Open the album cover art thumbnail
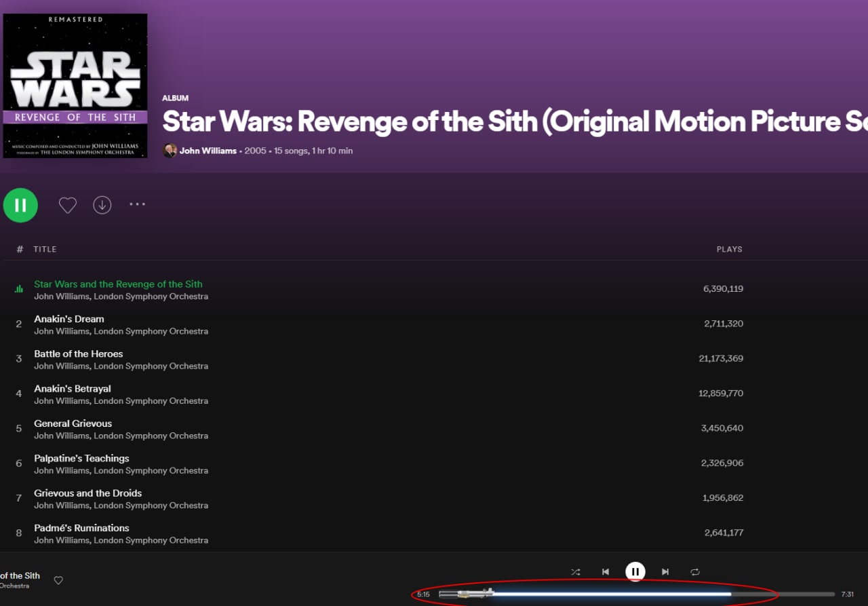868x606 pixels. tap(75, 86)
